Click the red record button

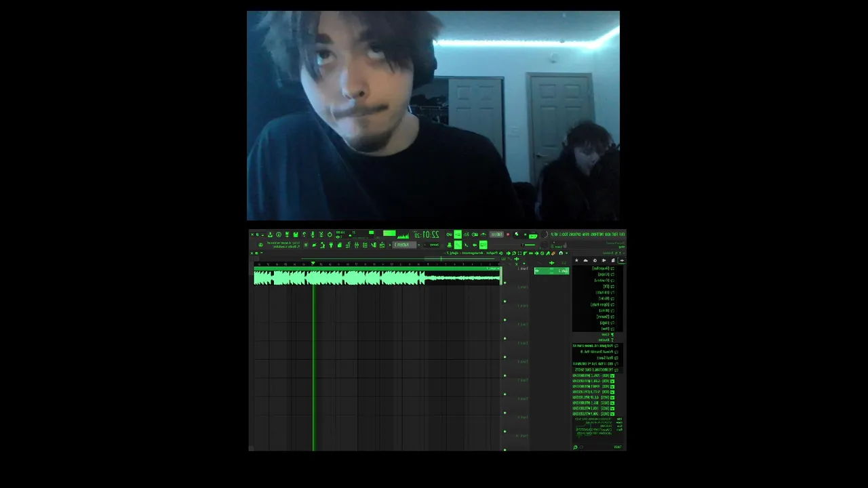(x=508, y=235)
